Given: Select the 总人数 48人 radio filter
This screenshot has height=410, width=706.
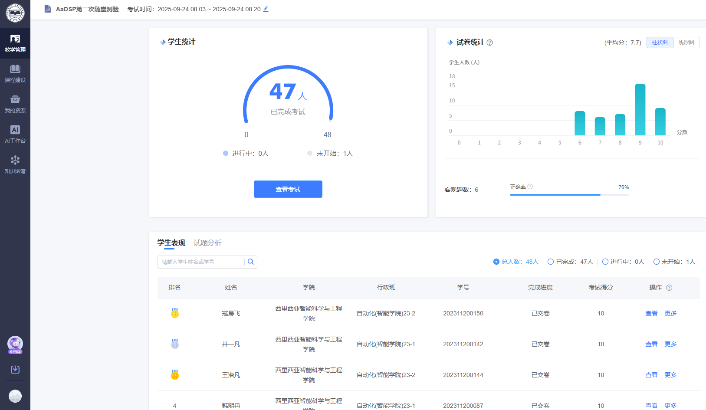Looking at the screenshot, I should coord(496,262).
